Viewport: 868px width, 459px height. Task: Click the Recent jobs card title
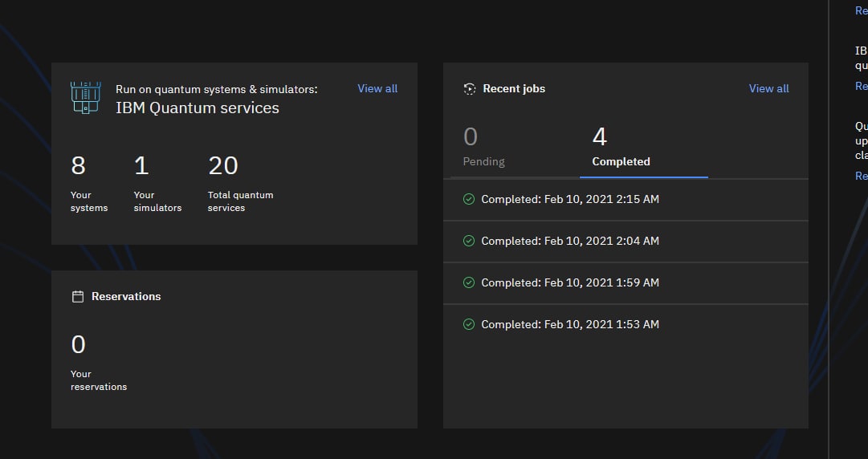[x=514, y=88]
